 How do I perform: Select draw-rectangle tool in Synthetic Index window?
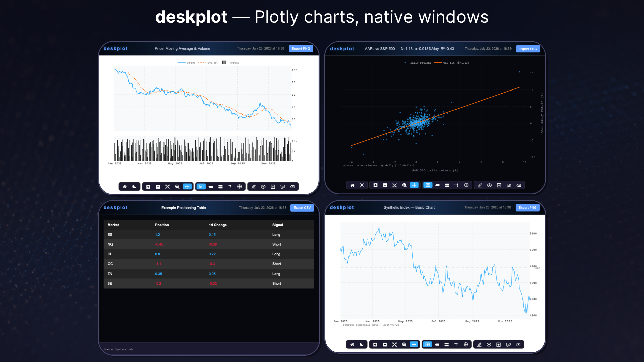499,345
